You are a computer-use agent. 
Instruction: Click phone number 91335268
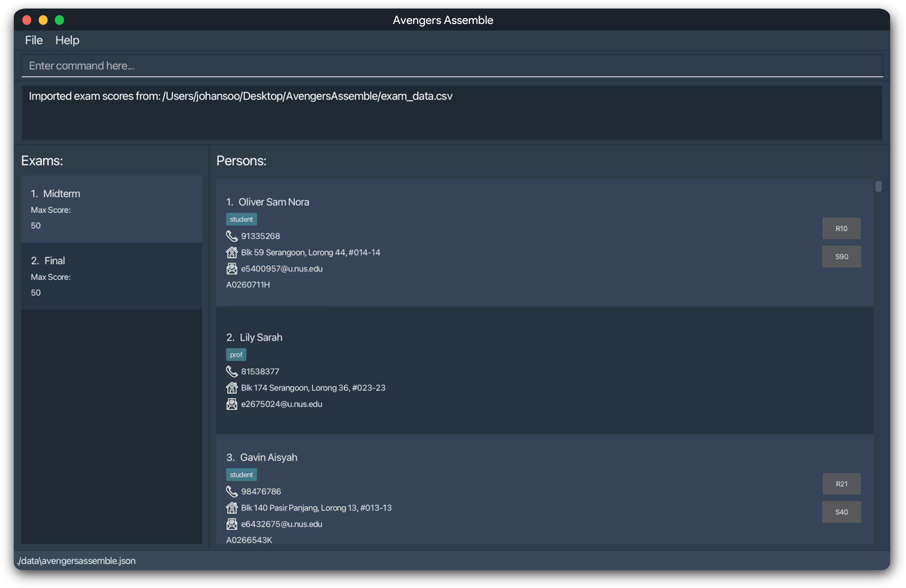(x=260, y=236)
